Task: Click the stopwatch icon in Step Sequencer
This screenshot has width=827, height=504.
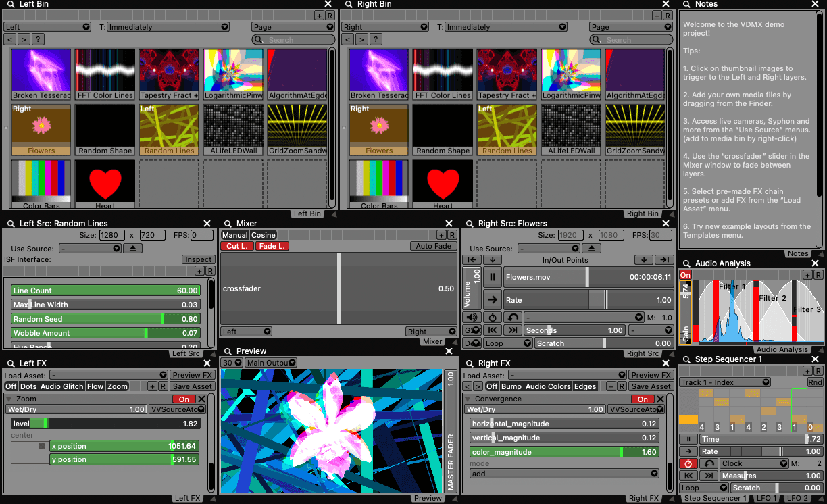Action: coord(688,463)
